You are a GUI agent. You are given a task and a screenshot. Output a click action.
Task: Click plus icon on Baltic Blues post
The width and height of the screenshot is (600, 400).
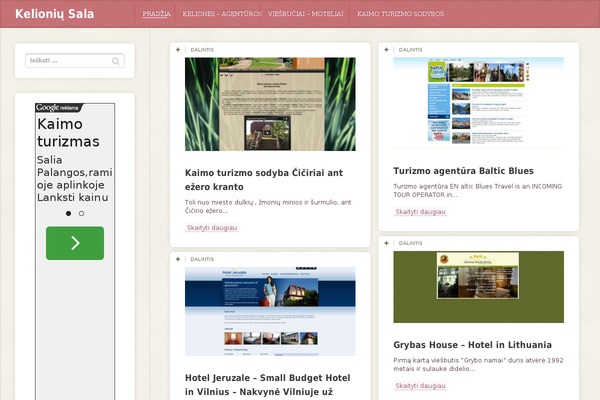(x=386, y=50)
